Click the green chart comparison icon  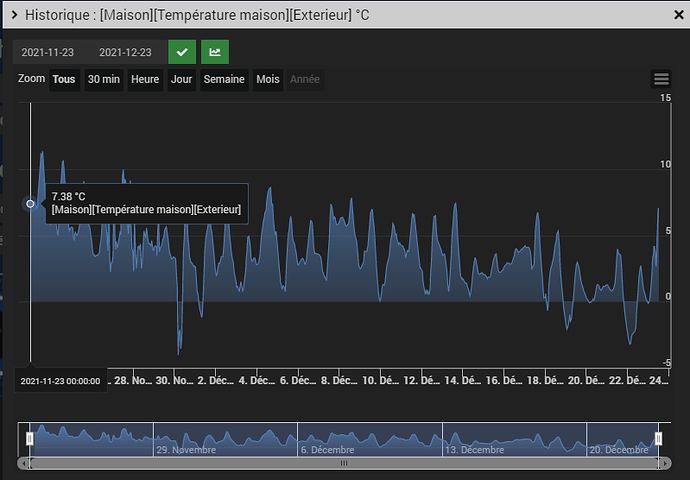tap(215, 52)
